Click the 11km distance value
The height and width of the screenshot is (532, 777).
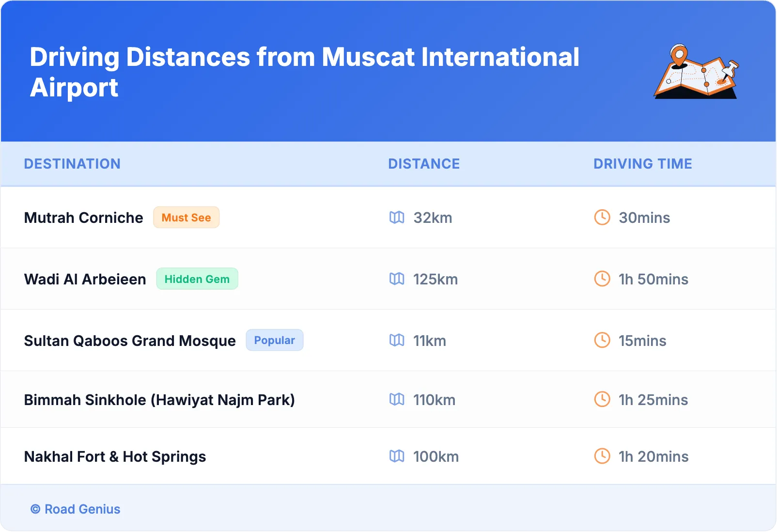(430, 341)
